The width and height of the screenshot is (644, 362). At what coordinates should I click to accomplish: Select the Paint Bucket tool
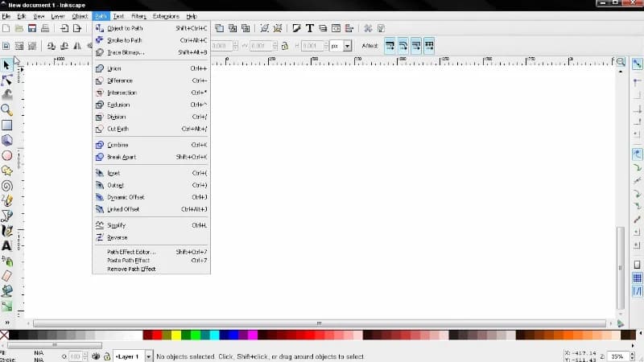(x=6, y=291)
